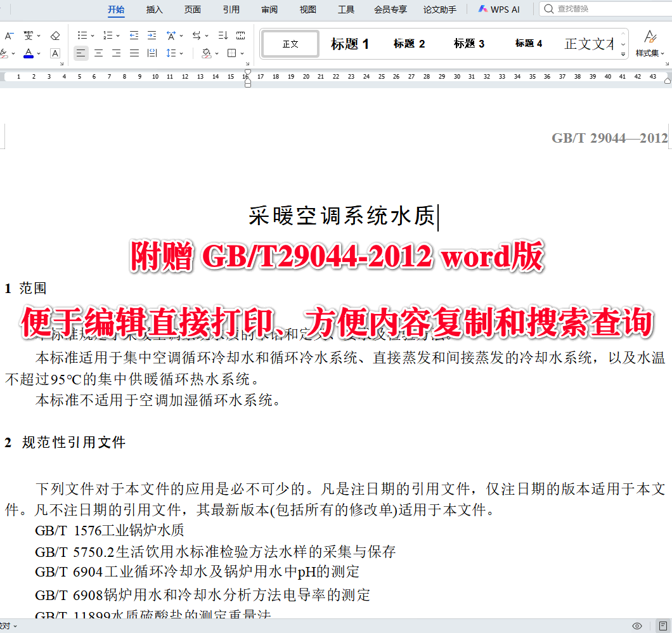Screen dimensions: 672x633
Task: Click the line spacing icon
Action: point(171,53)
